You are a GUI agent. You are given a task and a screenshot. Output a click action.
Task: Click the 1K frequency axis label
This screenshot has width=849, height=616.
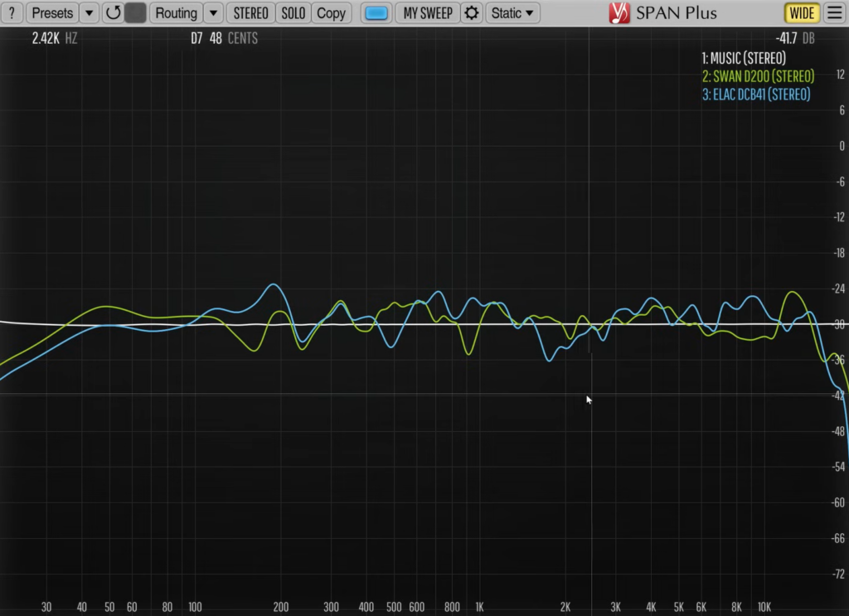(479, 608)
